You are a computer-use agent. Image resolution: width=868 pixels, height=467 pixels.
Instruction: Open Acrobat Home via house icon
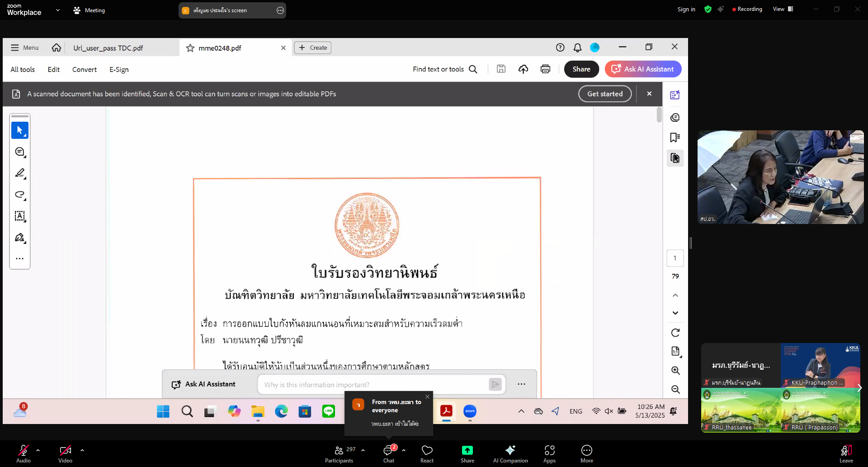[x=57, y=48]
